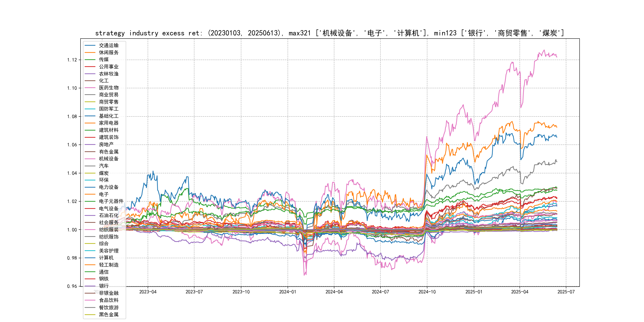
Task: Click the 2025-07 x-axis tick label
Action: 566,292
